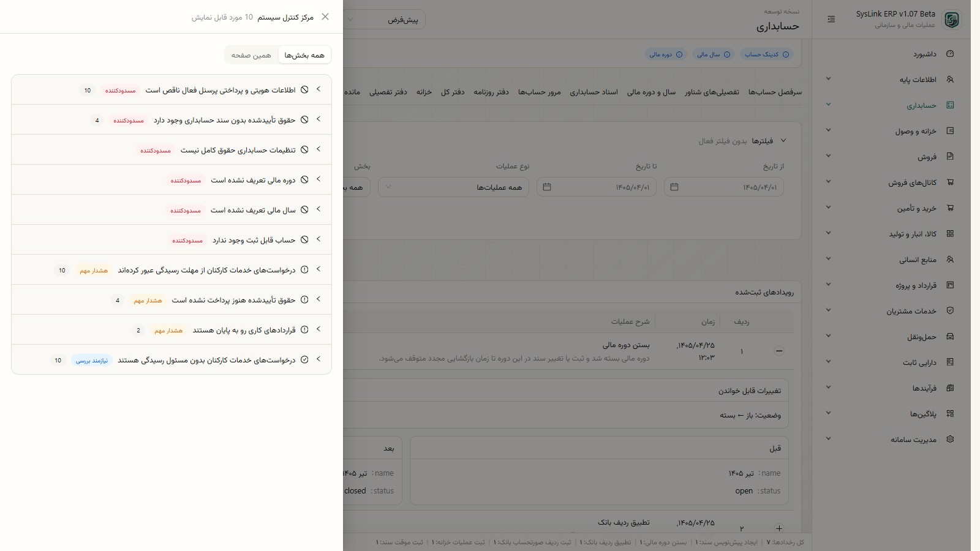The height and width of the screenshot is (551, 980).
Task: Click مسدودکننده badge on تنظیمات حسابداری حقوق row
Action: tap(156, 150)
